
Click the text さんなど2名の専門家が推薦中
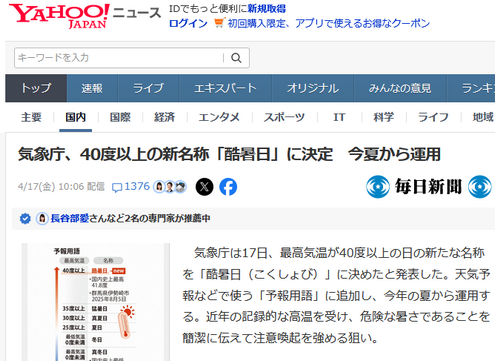tap(150, 219)
